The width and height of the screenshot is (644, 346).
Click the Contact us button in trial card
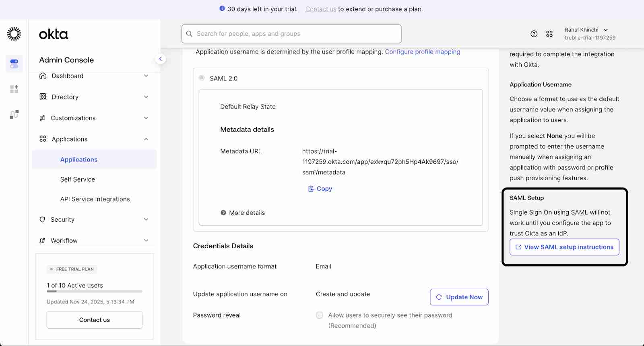click(95, 320)
